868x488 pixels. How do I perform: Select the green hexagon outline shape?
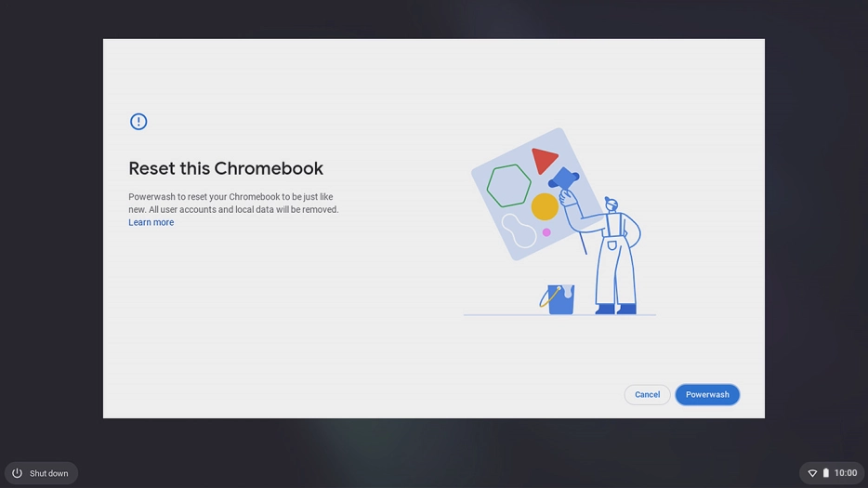pos(508,186)
